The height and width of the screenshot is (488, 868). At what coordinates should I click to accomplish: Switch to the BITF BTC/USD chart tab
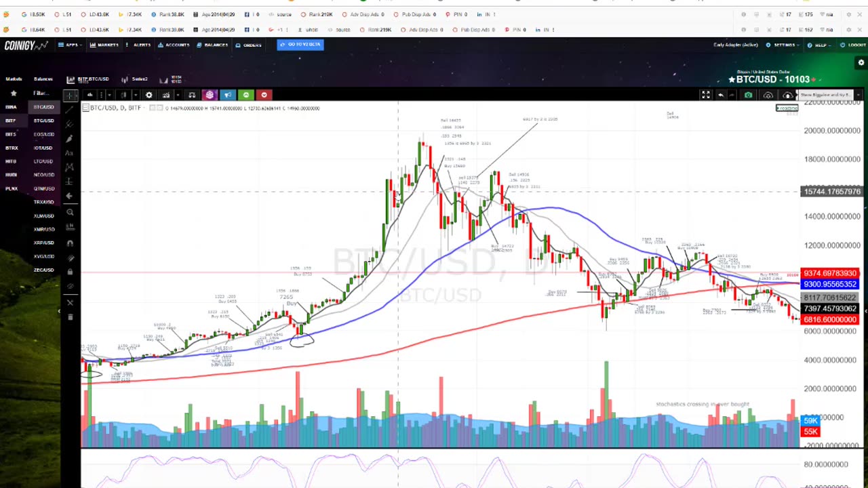(88, 79)
